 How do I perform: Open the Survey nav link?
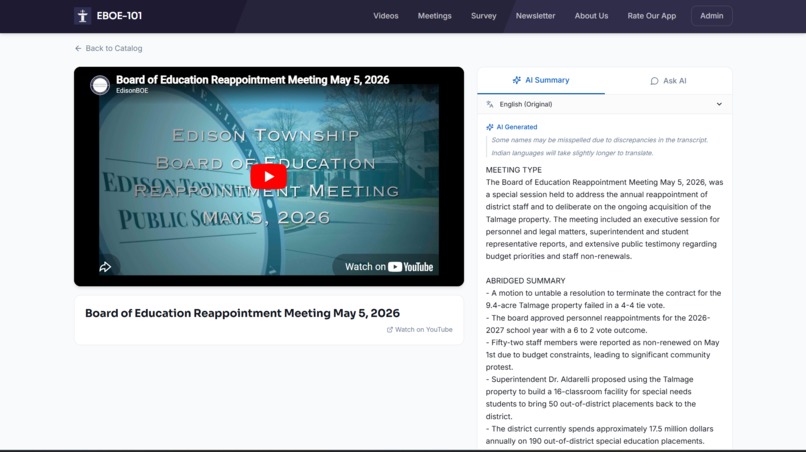click(x=484, y=16)
